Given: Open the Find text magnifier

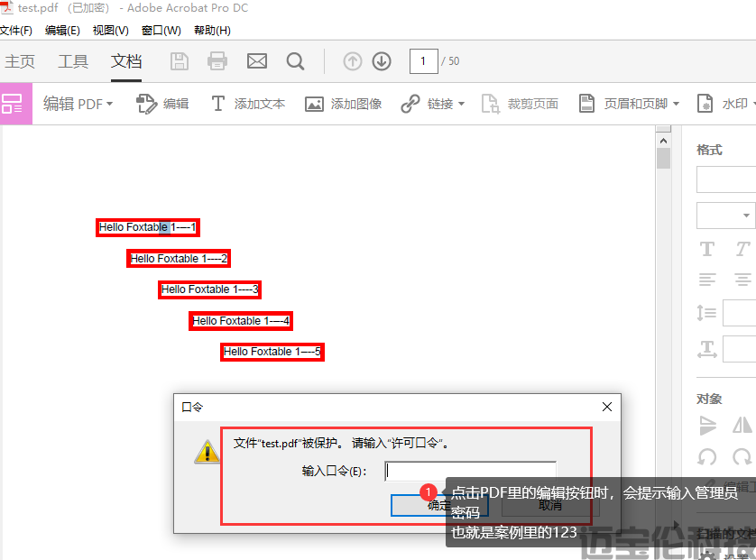Looking at the screenshot, I should tap(295, 61).
